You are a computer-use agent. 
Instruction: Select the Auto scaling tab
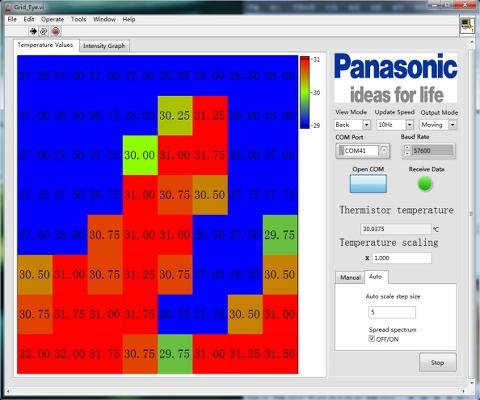376,277
